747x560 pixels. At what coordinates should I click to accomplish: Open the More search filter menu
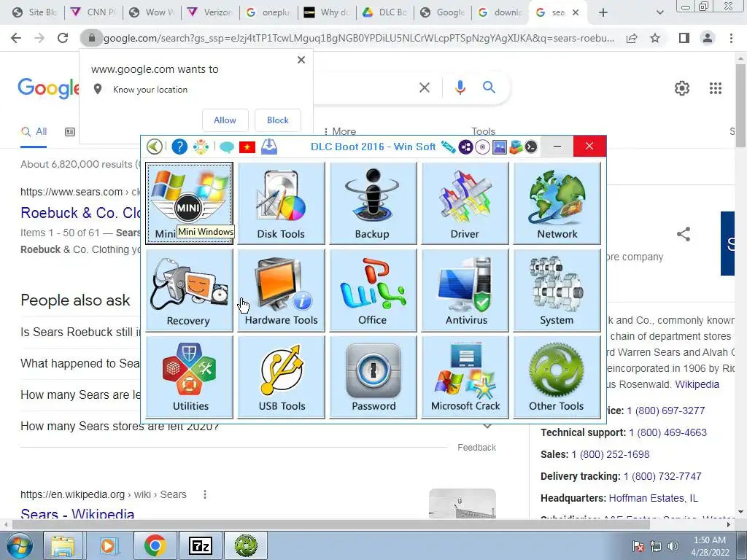(340, 131)
